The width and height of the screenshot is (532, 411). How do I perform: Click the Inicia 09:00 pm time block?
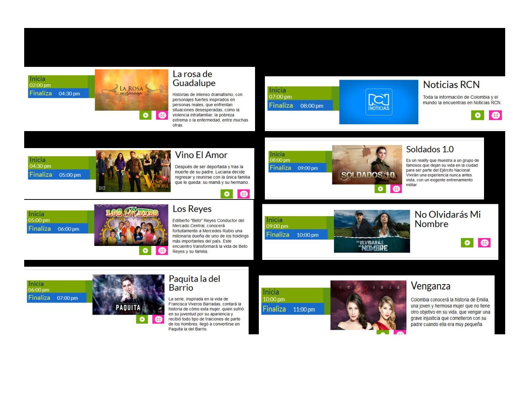coord(296,223)
